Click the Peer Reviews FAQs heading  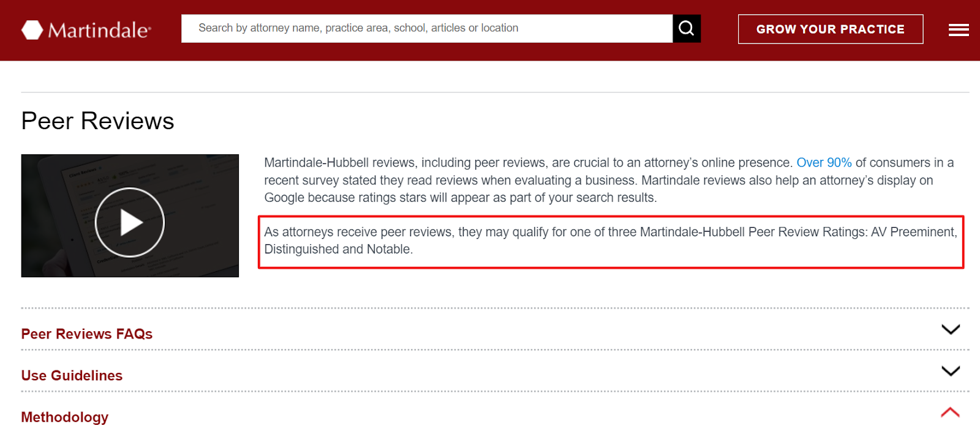point(87,334)
